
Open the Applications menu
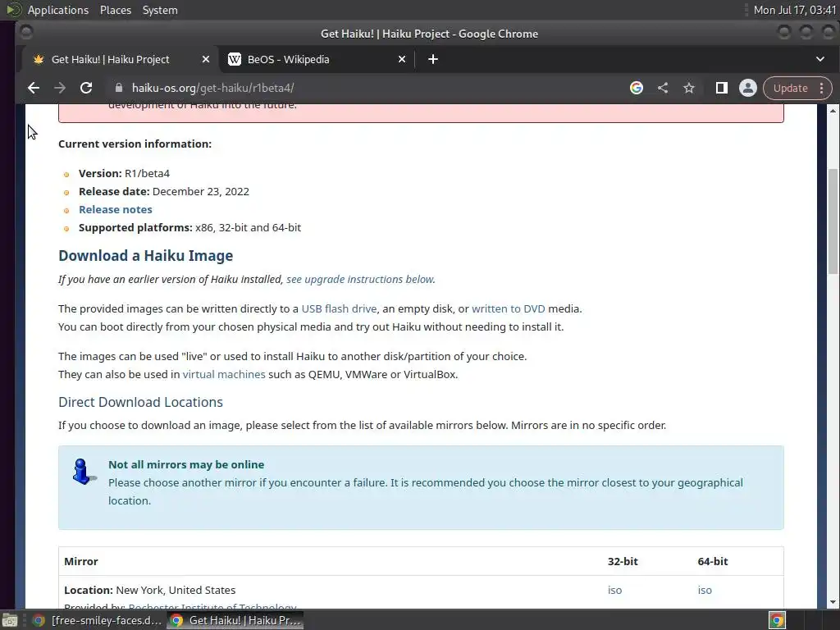(58, 10)
